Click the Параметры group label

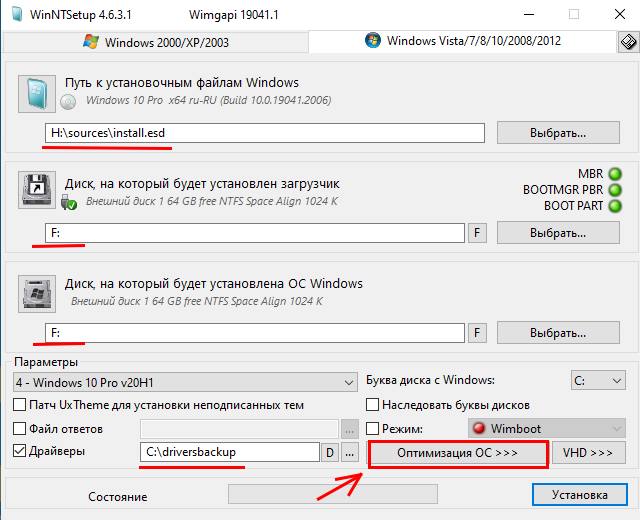click(46, 362)
